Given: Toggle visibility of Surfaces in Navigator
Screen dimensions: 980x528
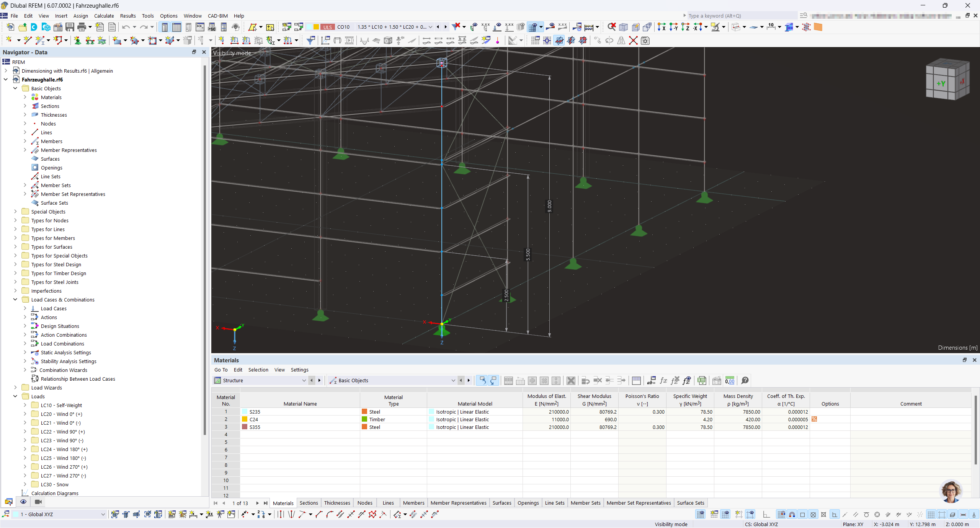Looking at the screenshot, I should click(x=50, y=159).
